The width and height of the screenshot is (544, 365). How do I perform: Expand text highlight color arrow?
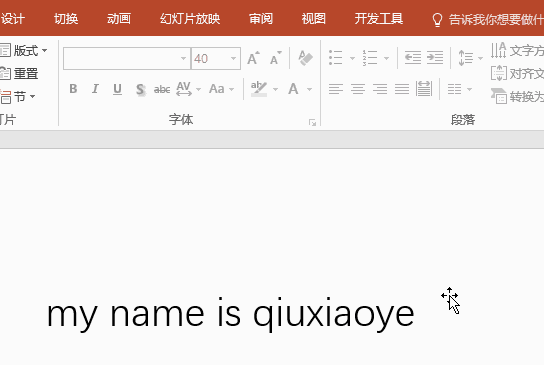tap(275, 89)
